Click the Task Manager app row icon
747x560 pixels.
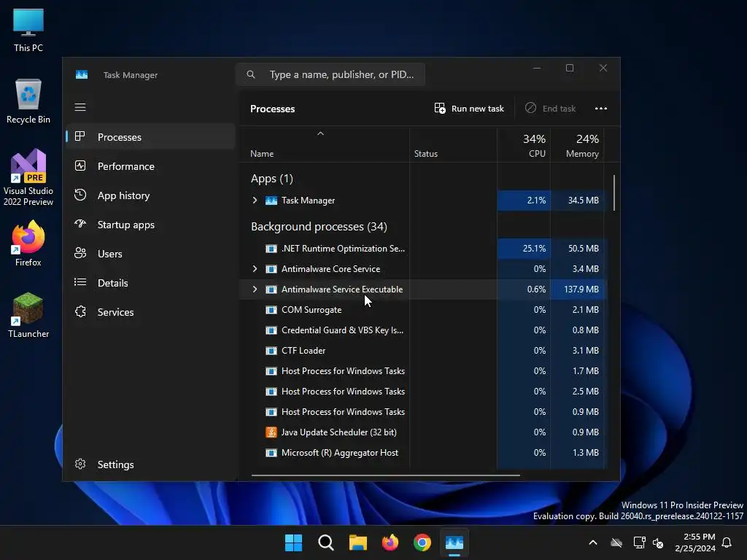pos(271,201)
